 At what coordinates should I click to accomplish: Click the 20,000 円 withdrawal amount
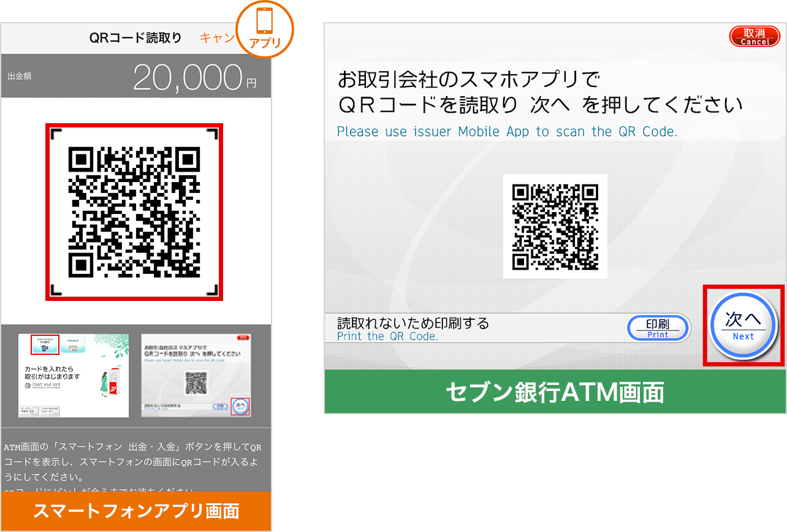coord(194,77)
